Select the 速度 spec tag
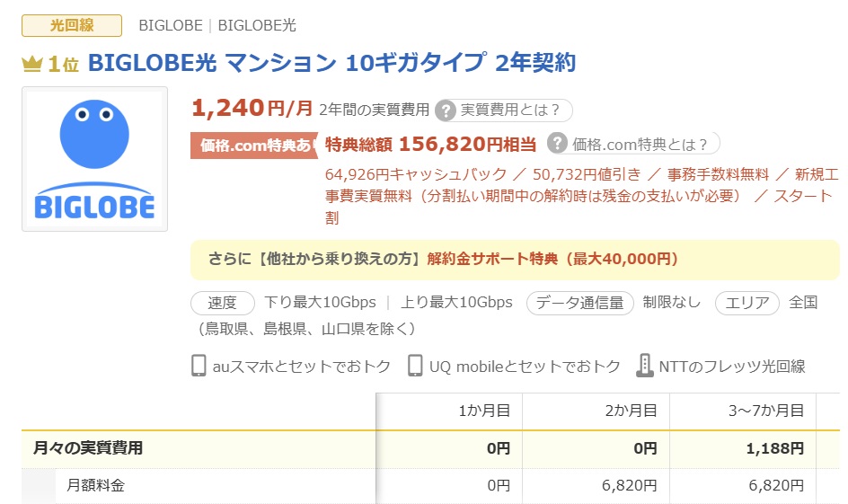848x504 pixels. click(x=223, y=303)
